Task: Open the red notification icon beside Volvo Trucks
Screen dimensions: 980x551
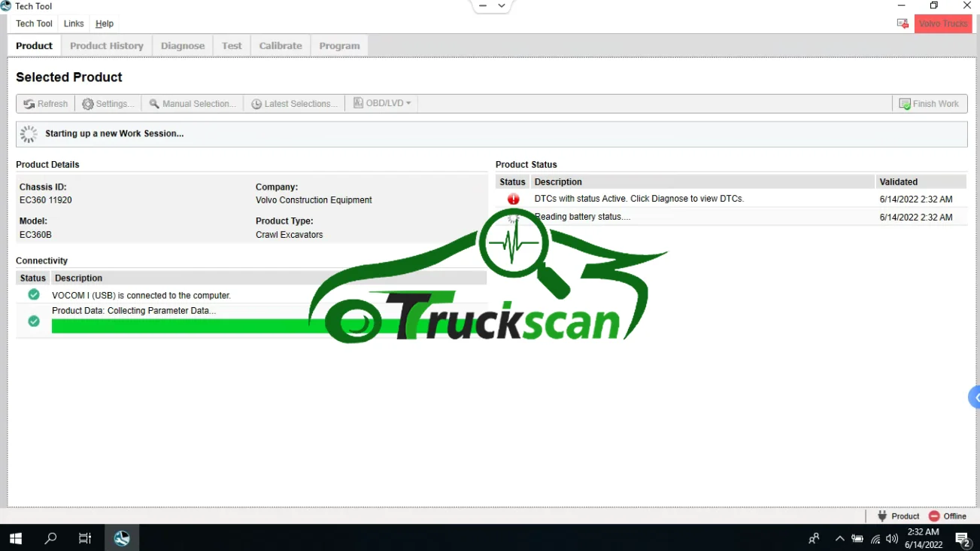Action: tap(903, 24)
